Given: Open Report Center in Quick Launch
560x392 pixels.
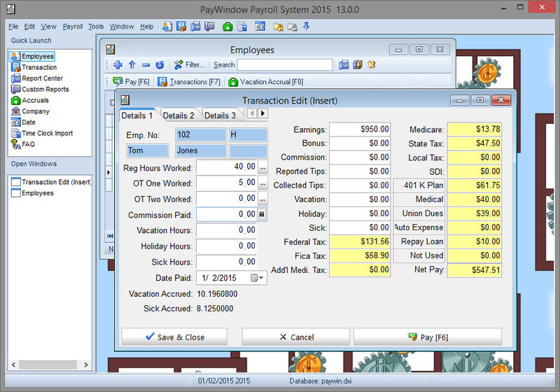Looking at the screenshot, I should [37, 78].
